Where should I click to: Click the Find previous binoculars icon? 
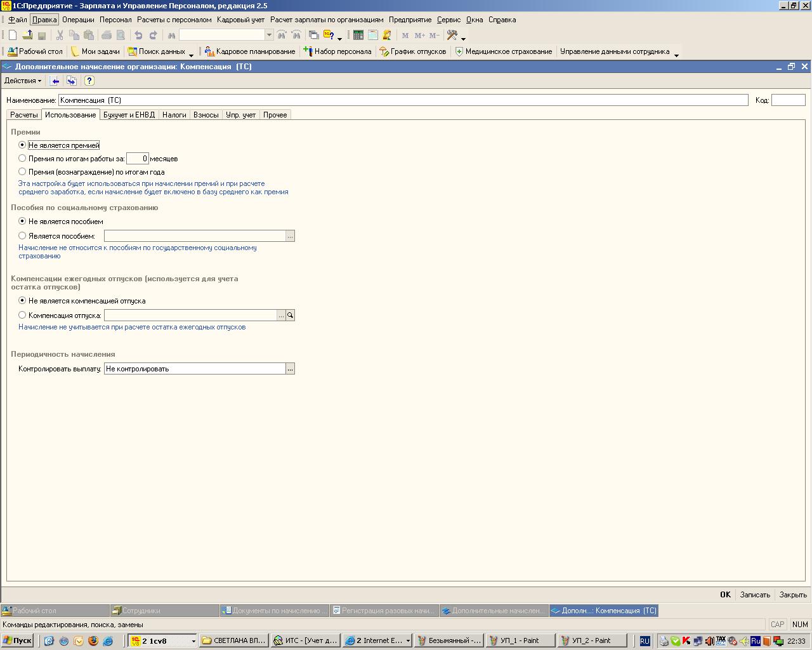click(x=296, y=36)
